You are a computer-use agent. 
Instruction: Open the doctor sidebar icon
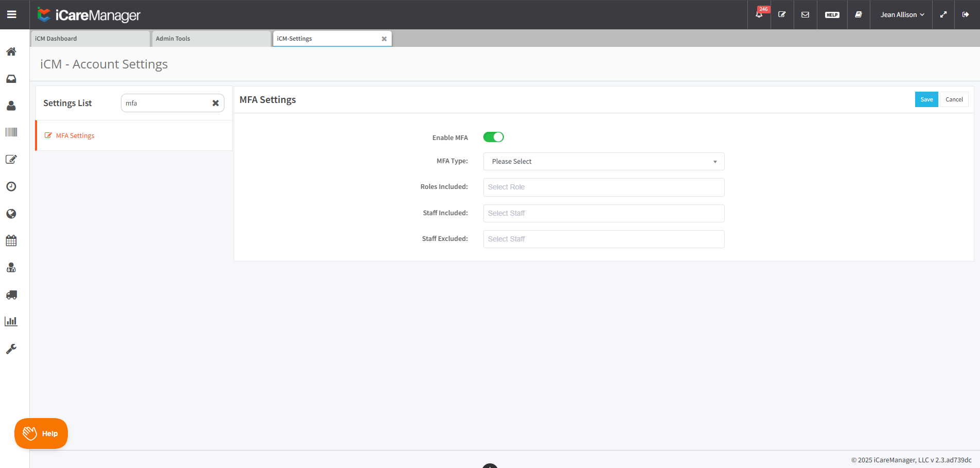coord(11,268)
